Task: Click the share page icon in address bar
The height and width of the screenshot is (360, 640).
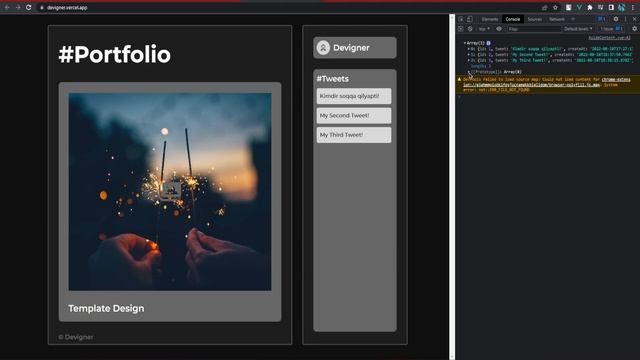Action: (x=544, y=7)
